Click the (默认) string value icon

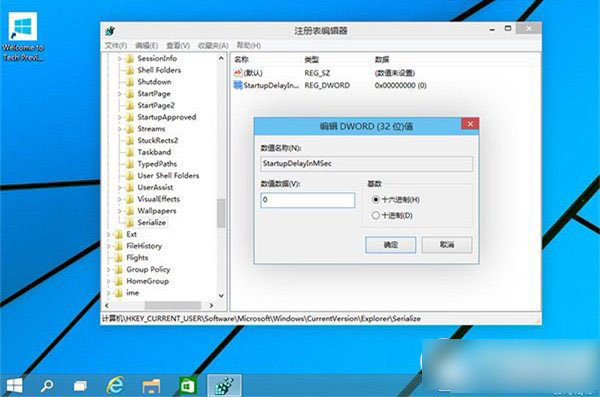(x=238, y=73)
